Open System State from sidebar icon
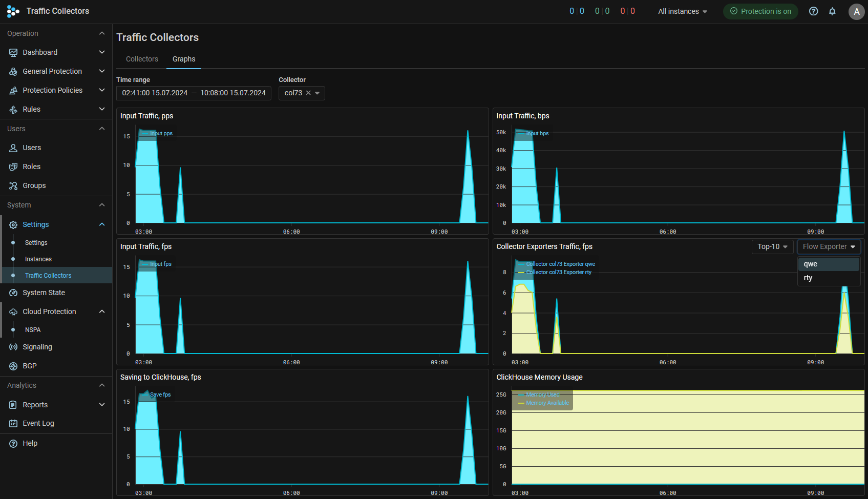This screenshot has width=868, height=499. [x=13, y=293]
